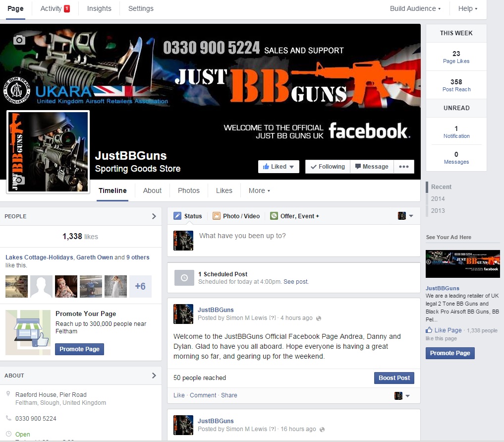
Task: Open the Build Audience dropdown
Action: pos(414,8)
